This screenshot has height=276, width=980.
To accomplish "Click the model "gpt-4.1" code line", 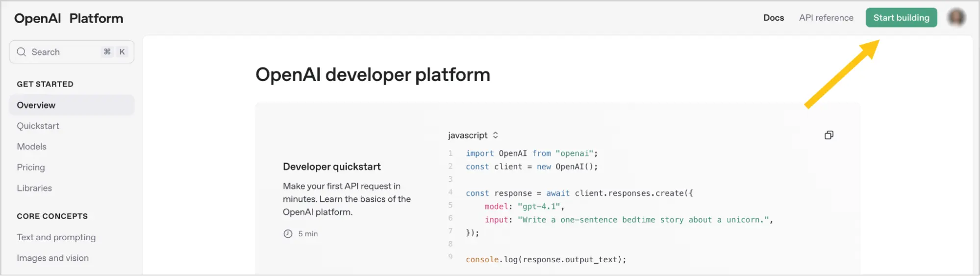I will coord(524,206).
